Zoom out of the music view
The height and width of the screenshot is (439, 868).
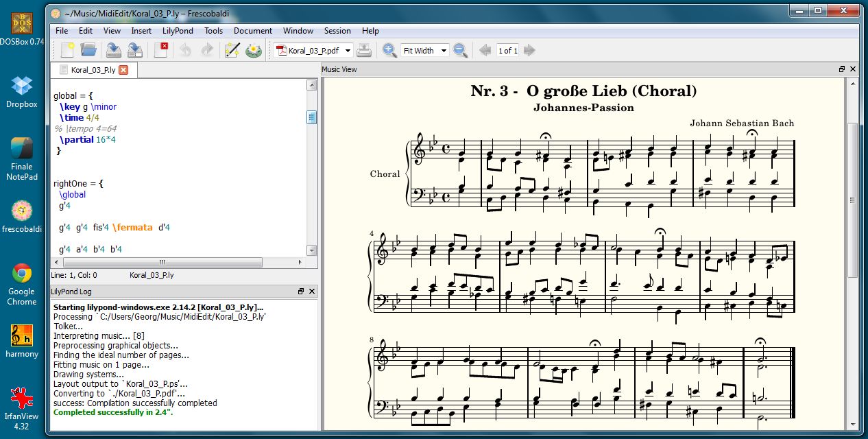(461, 50)
